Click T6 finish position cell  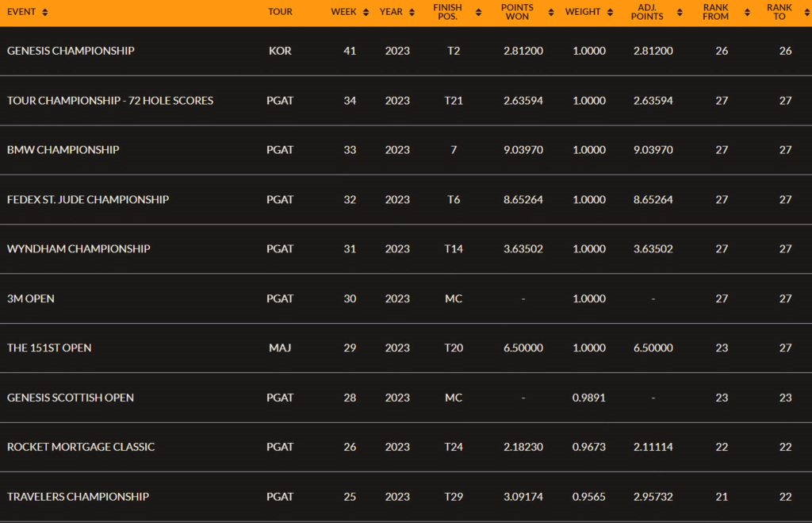[454, 199]
